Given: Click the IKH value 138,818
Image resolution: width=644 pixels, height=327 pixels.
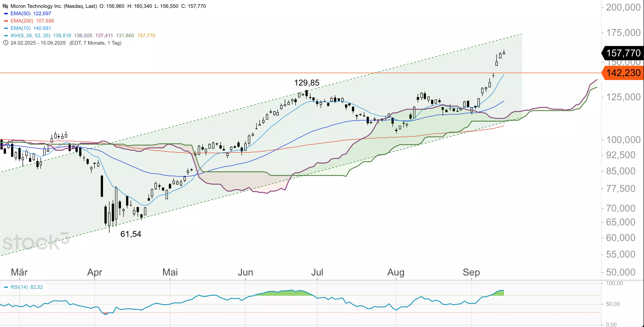Looking at the screenshot, I should coord(62,35).
